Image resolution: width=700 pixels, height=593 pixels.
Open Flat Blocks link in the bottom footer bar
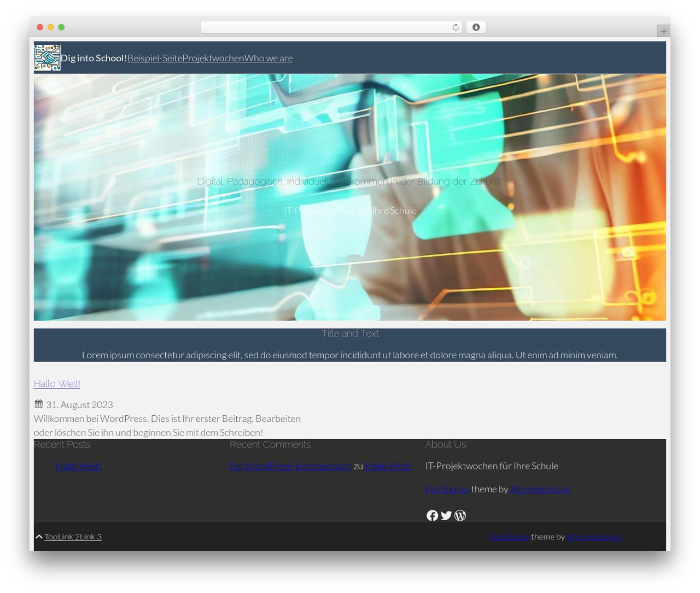coord(509,537)
